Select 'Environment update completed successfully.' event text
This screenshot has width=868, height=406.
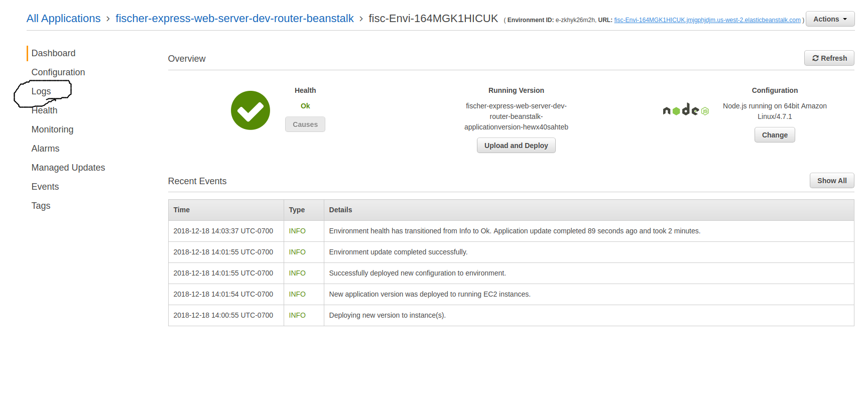pos(398,252)
